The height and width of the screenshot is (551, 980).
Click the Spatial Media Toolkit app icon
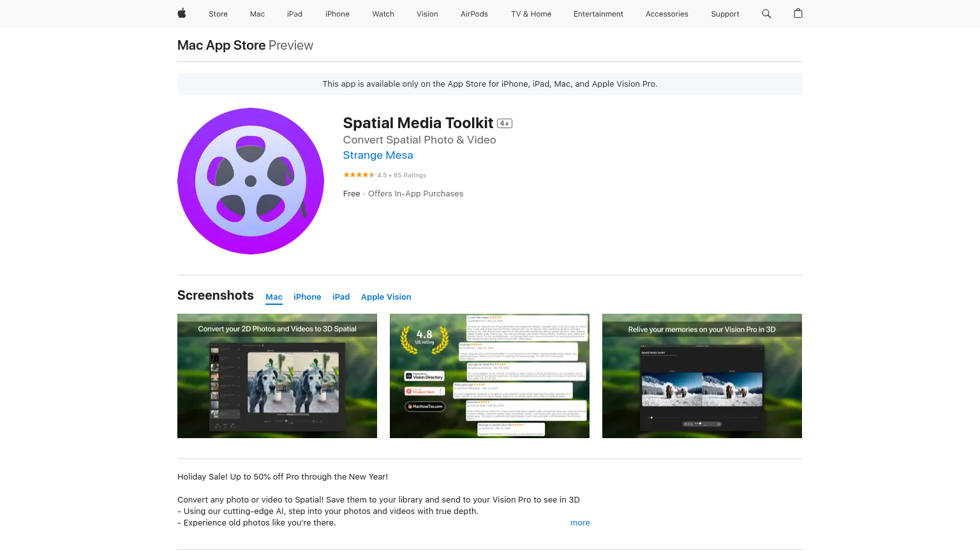click(250, 180)
